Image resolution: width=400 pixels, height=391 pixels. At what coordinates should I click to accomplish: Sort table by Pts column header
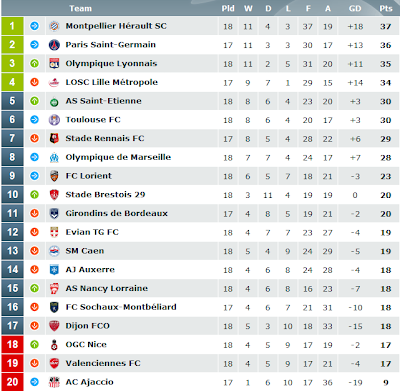[x=386, y=8]
